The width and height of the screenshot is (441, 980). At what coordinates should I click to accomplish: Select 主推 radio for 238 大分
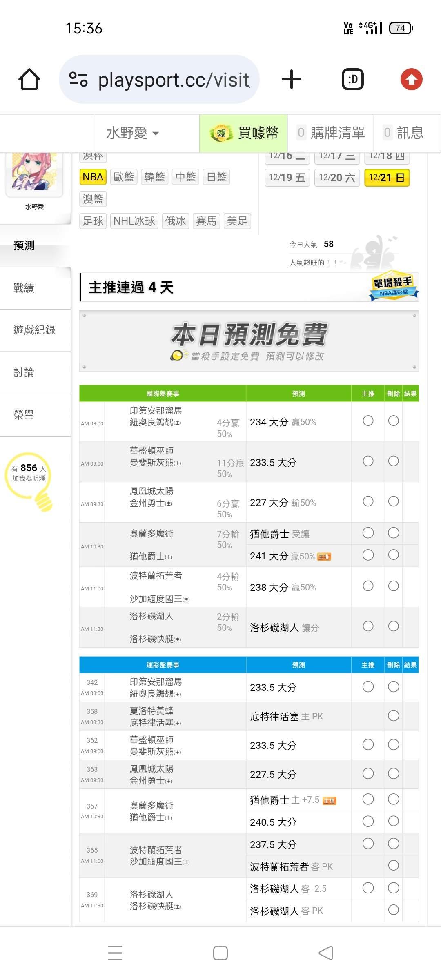click(368, 586)
